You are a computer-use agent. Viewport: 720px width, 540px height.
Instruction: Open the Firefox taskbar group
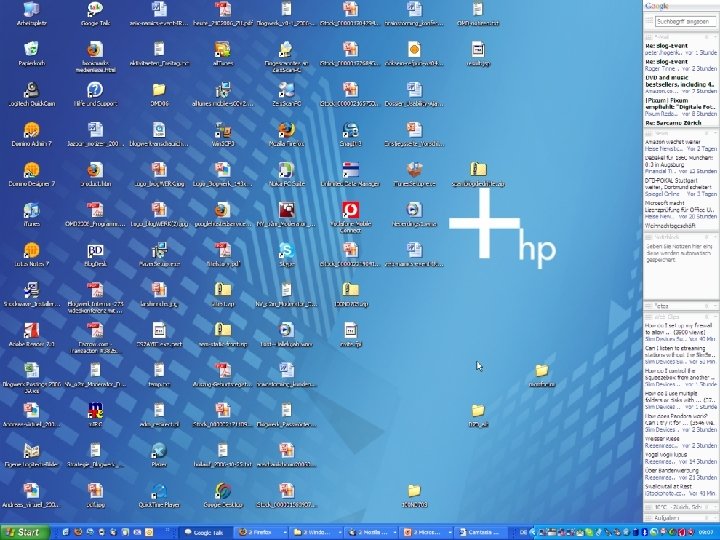point(261,532)
